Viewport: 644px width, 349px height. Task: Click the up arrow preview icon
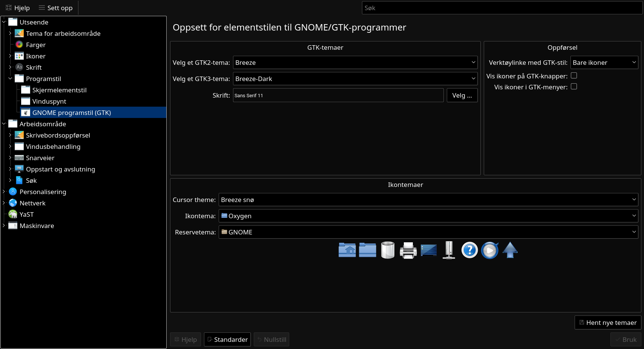(x=510, y=250)
